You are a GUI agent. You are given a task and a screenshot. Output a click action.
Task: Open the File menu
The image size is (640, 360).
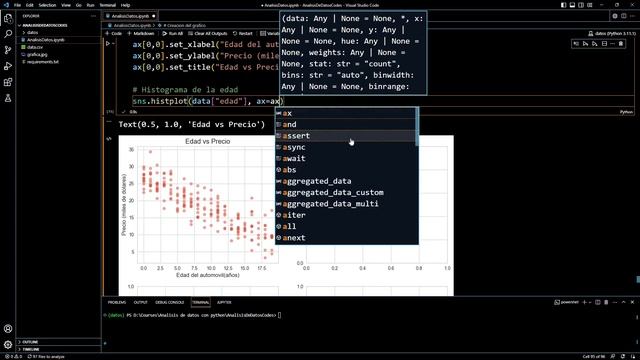(18, 5)
